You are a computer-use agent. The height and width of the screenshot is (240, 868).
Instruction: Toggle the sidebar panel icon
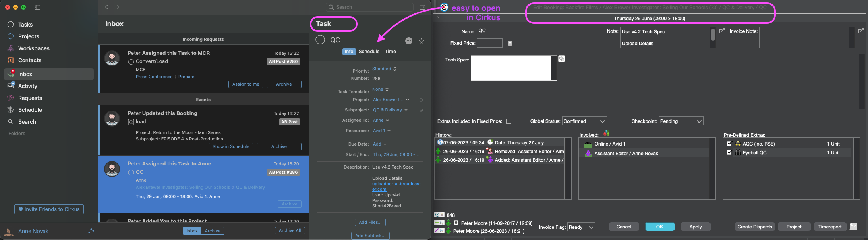coord(37,7)
